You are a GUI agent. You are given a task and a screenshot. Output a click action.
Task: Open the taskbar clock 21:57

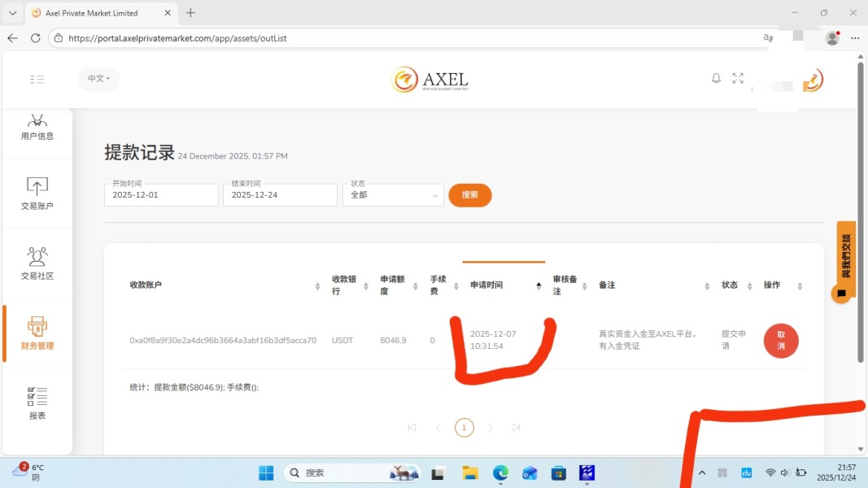836,472
